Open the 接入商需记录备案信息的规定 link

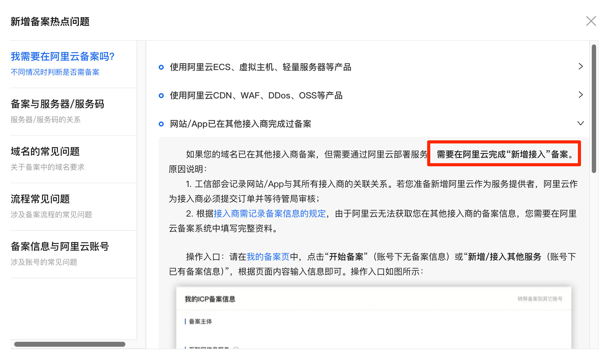270,213
